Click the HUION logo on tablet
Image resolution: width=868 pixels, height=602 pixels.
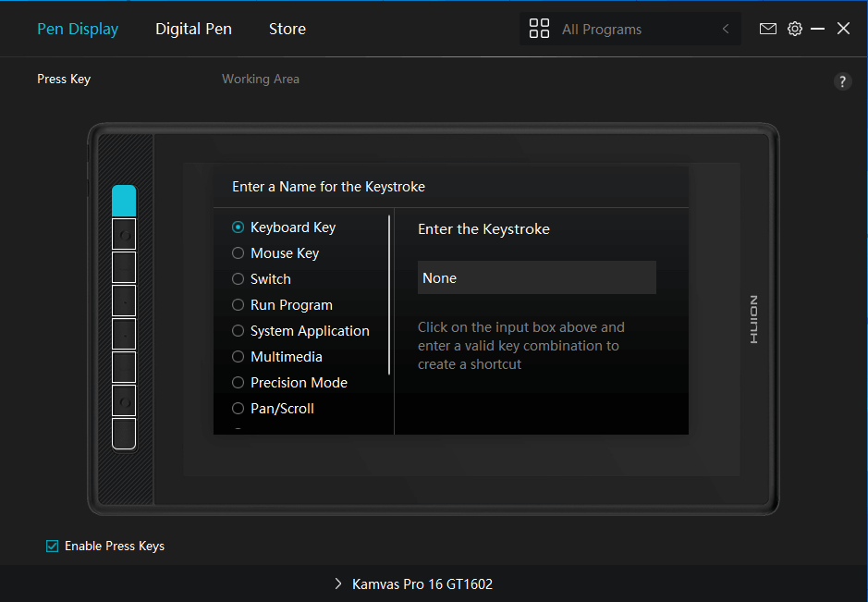coord(753,320)
